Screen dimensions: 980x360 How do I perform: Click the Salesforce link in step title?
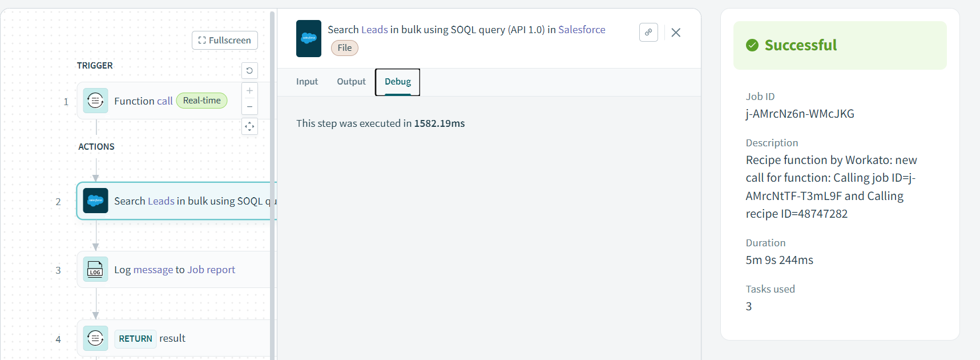pos(582,30)
